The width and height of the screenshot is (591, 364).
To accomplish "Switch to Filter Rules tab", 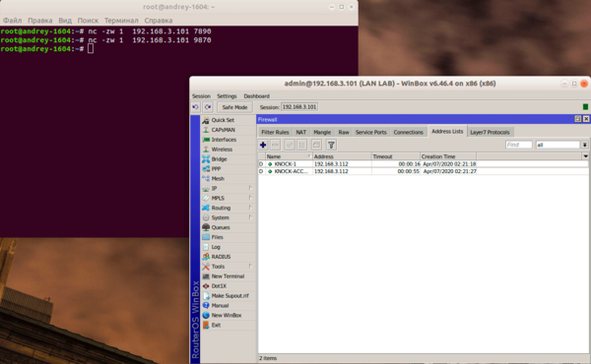I will pyautogui.click(x=275, y=132).
